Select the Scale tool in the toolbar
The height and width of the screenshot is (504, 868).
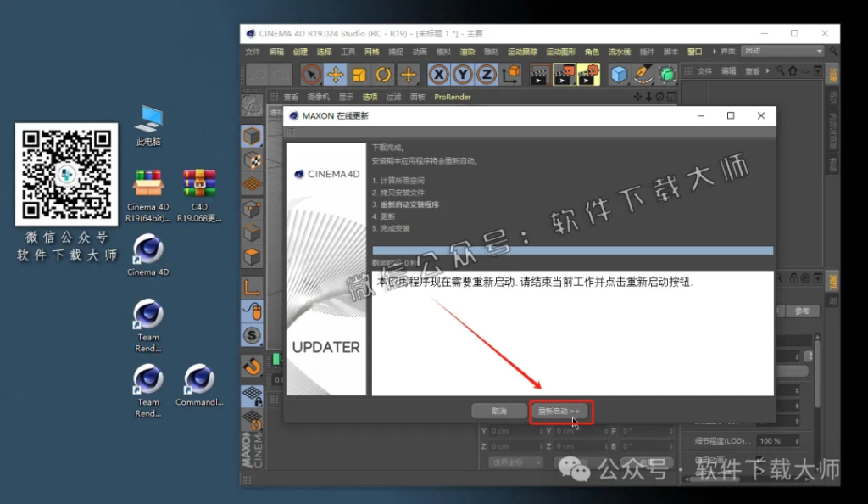(x=359, y=75)
